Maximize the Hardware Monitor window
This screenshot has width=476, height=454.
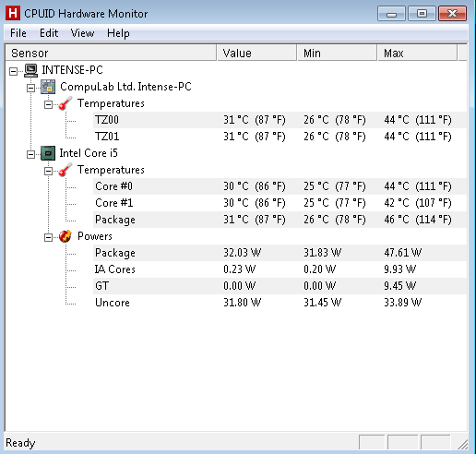422,14
